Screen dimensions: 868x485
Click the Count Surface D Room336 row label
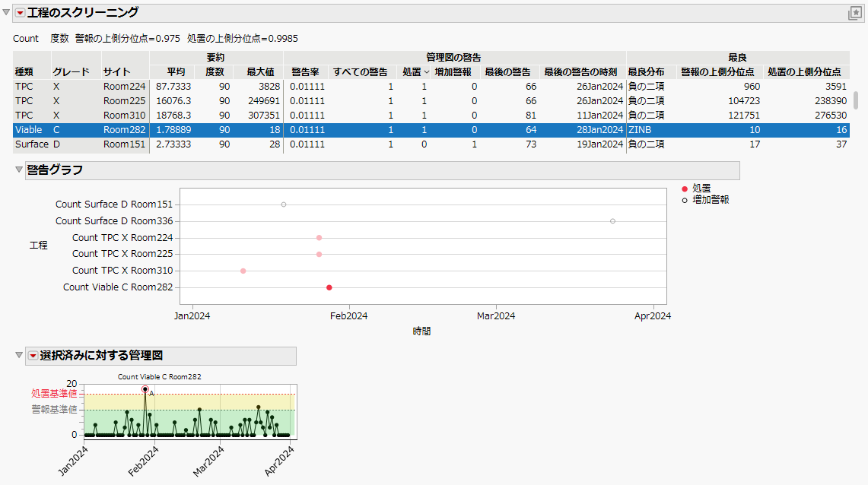point(114,220)
